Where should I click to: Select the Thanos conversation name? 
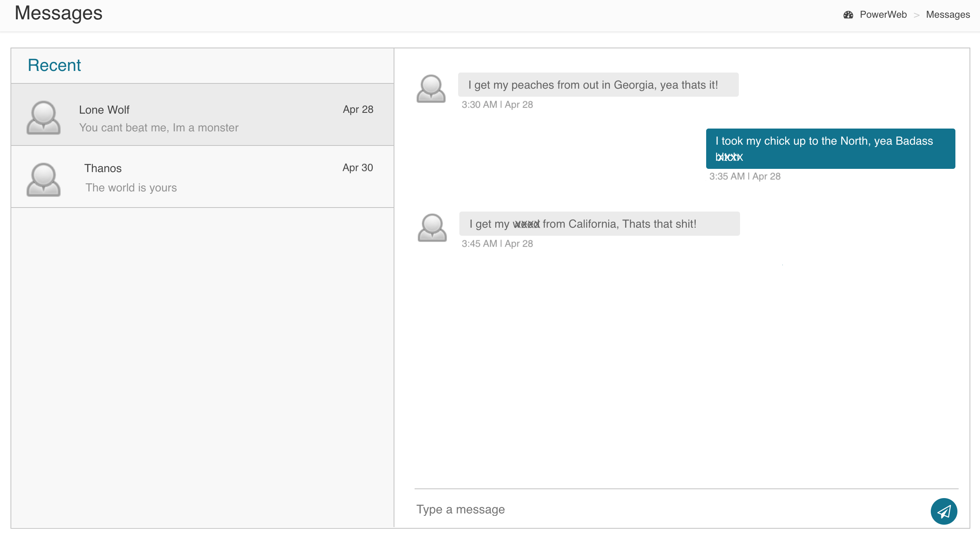coord(103,168)
